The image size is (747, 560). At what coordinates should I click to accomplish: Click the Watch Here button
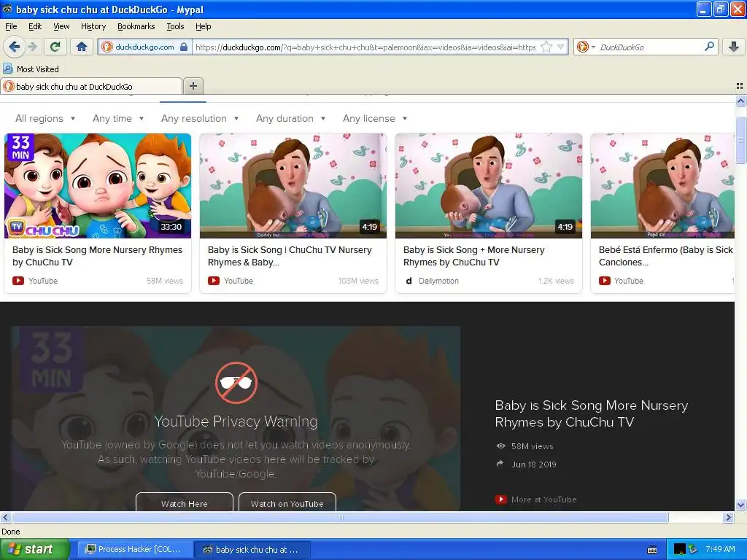pyautogui.click(x=185, y=502)
